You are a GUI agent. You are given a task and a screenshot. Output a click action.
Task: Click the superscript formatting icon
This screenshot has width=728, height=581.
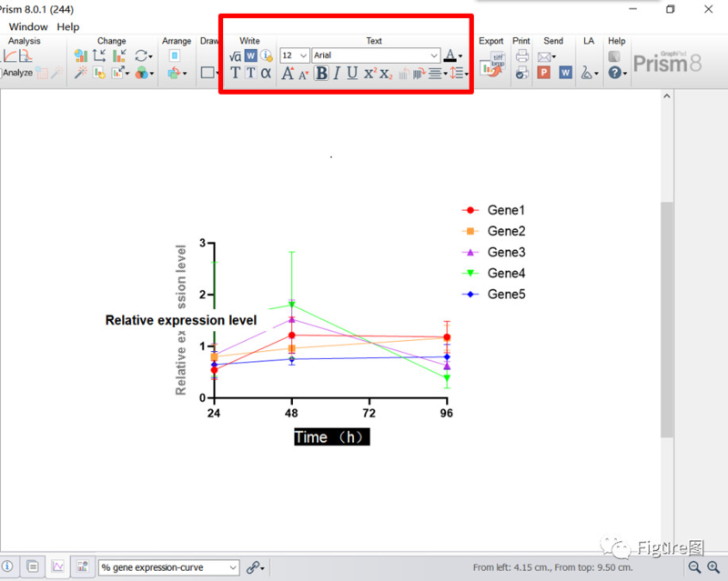coord(369,74)
